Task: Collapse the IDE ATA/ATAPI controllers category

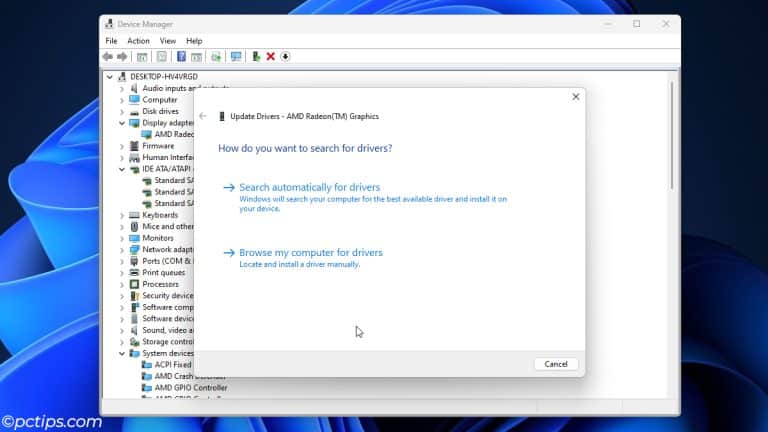Action: [122, 169]
